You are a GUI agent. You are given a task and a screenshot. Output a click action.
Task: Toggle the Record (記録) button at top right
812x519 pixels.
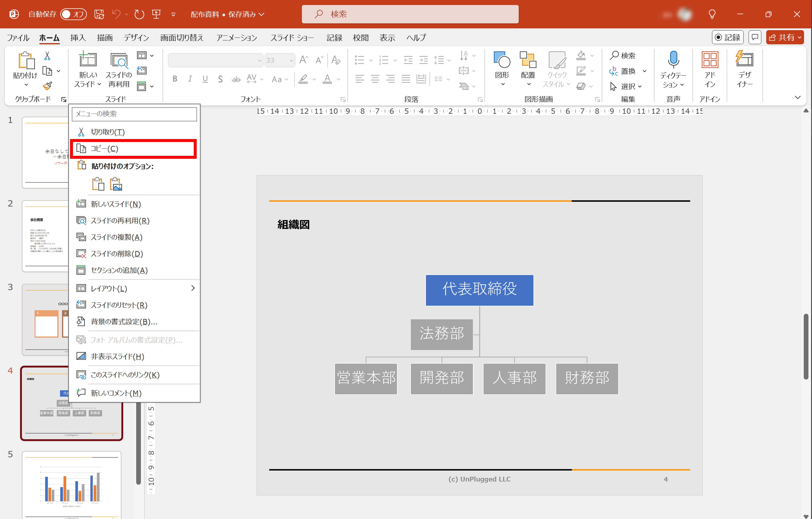pos(727,38)
